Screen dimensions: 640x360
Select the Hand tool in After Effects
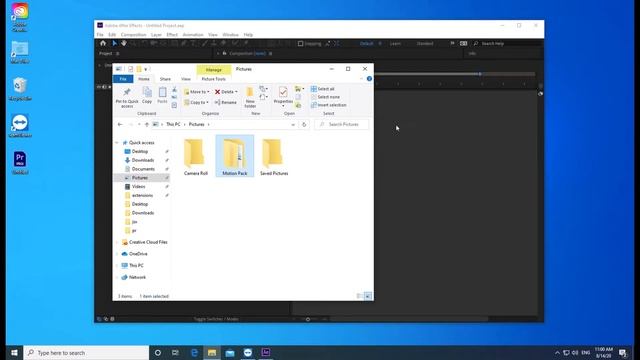(123, 43)
